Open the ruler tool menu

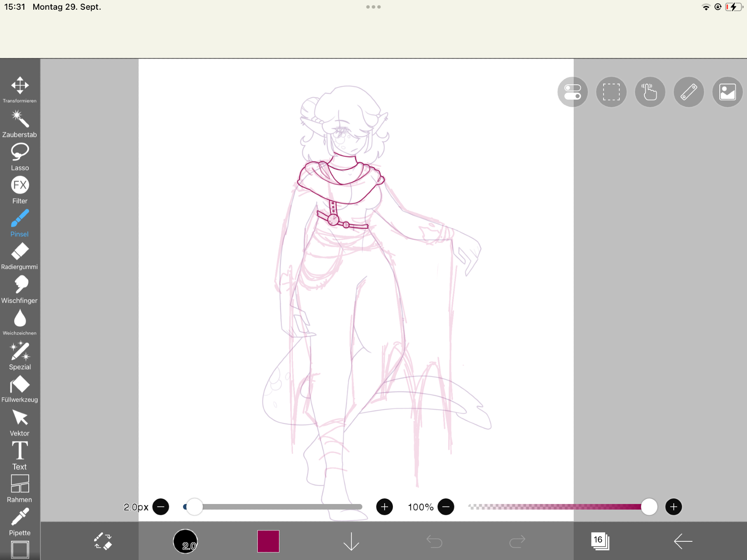coord(689,92)
